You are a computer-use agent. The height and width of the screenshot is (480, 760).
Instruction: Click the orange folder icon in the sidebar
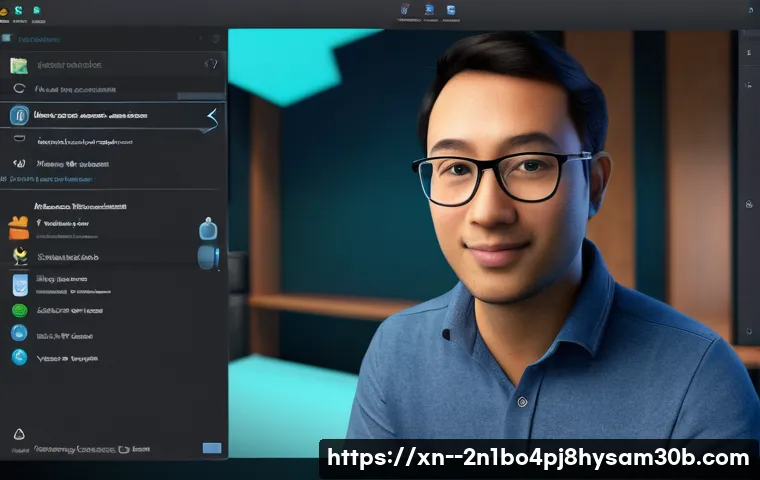tap(19, 228)
